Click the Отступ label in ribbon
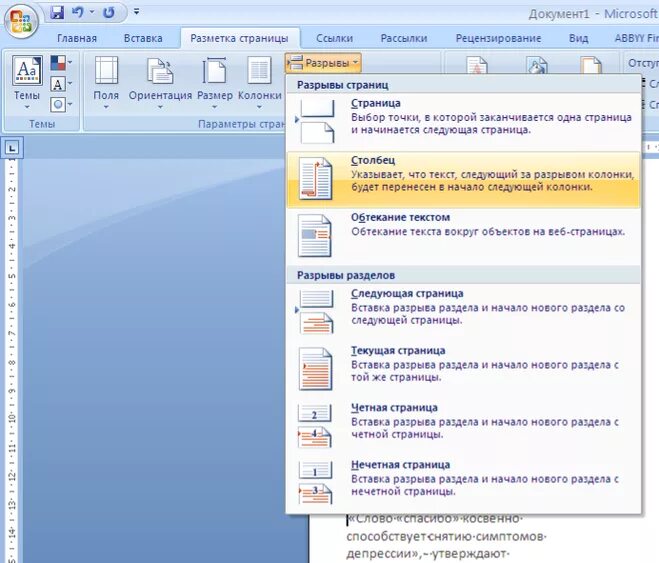The image size is (659, 563). 643,63
